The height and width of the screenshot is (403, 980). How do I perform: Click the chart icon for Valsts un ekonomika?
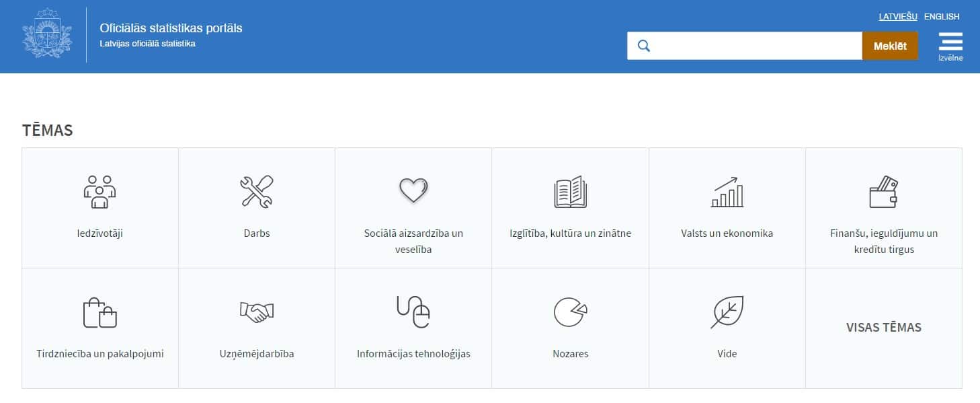pyautogui.click(x=727, y=192)
